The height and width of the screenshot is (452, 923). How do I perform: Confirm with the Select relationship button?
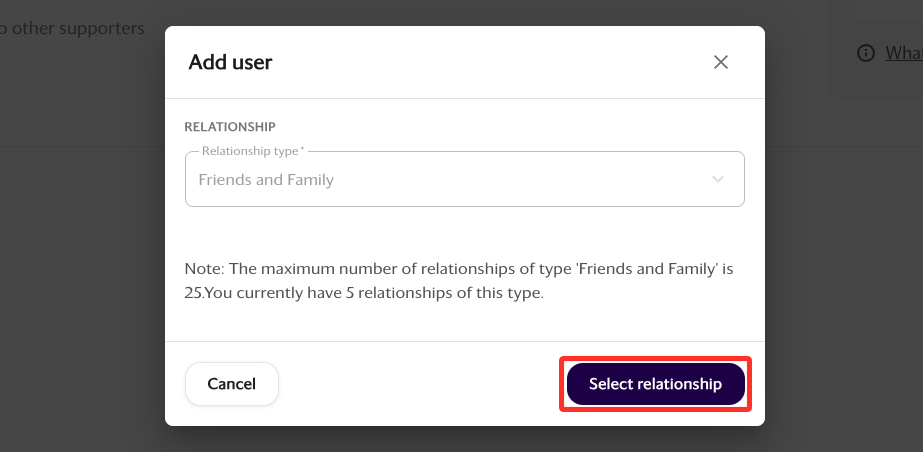[x=655, y=384]
